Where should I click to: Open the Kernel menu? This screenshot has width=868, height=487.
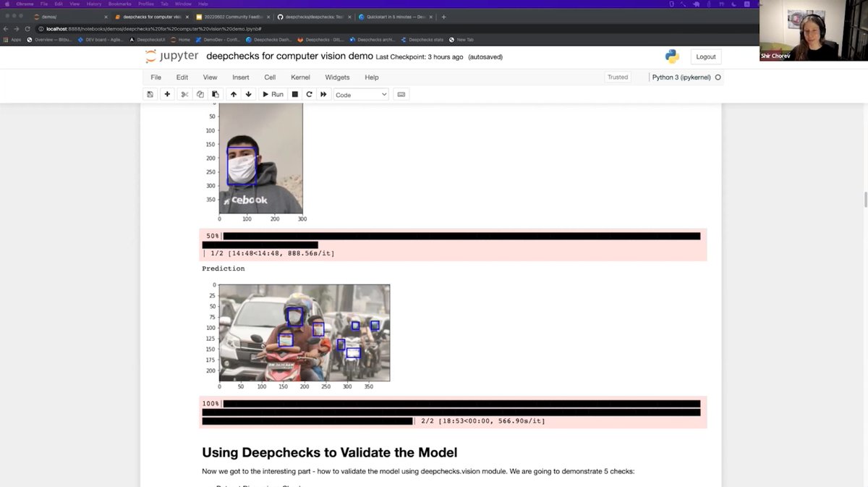[x=300, y=77]
